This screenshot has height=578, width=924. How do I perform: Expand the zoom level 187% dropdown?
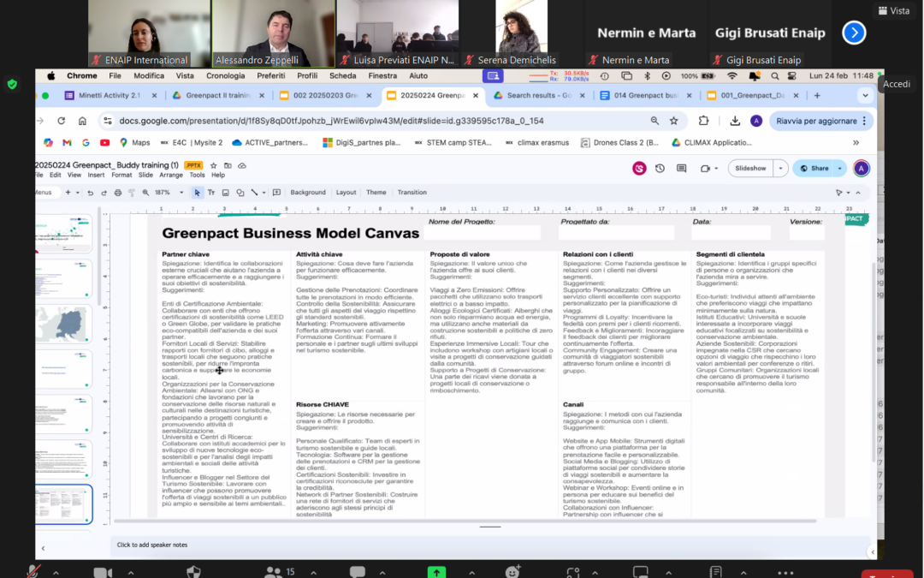181,193
